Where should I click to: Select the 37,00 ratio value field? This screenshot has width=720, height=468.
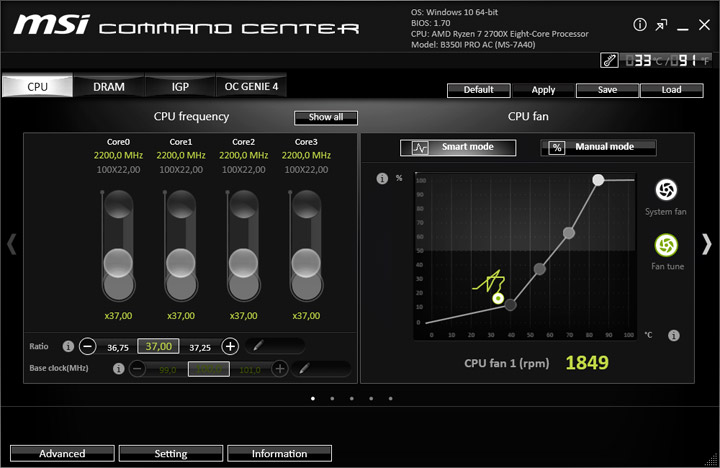(x=158, y=346)
